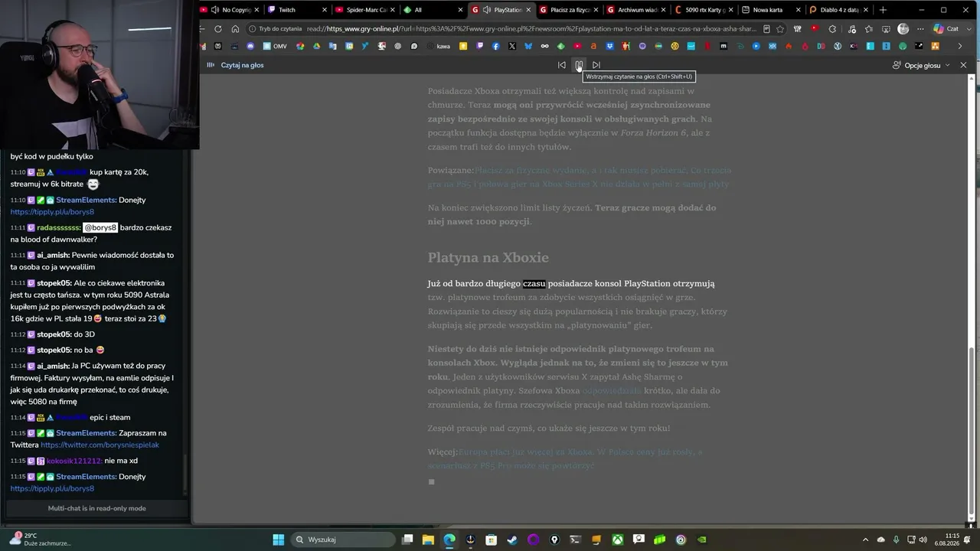Open the odpowiedziała link in article

(612, 390)
